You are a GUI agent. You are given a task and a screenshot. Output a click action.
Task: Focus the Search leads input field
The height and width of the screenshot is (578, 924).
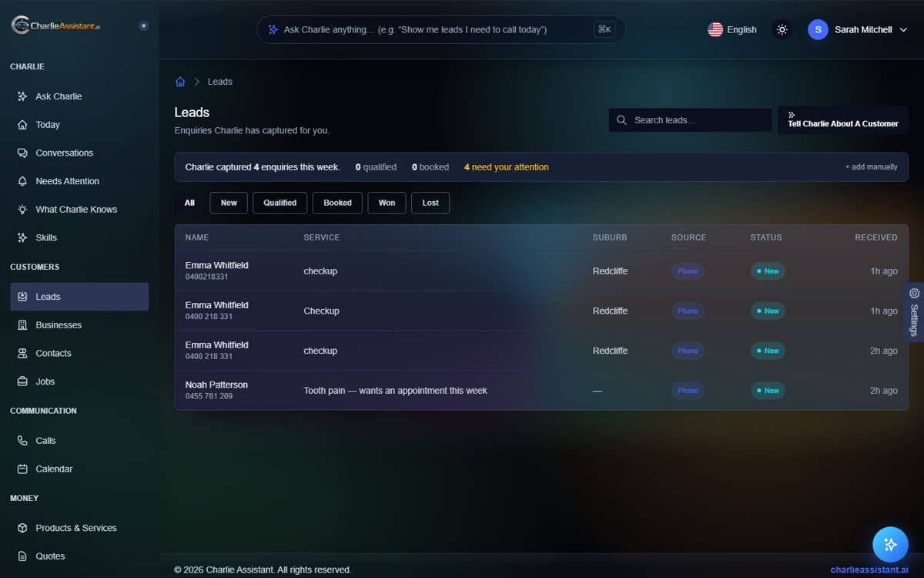click(x=690, y=120)
